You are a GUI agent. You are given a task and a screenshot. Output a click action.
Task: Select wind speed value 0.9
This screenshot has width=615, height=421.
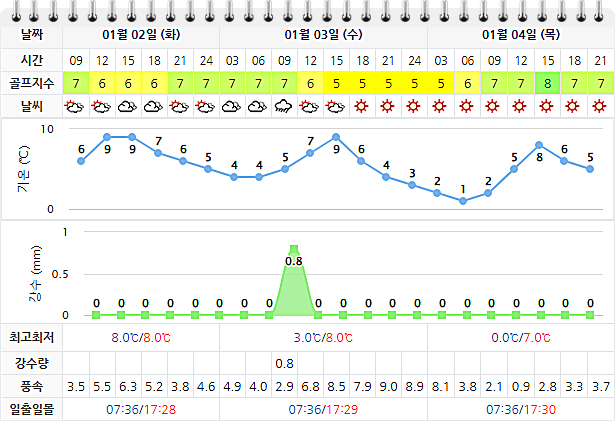tap(521, 387)
